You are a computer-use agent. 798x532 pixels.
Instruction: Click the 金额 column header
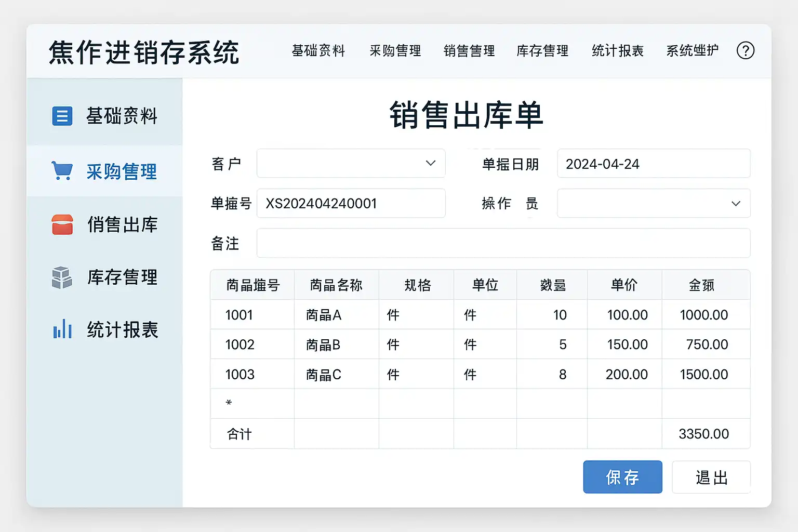tap(701, 285)
